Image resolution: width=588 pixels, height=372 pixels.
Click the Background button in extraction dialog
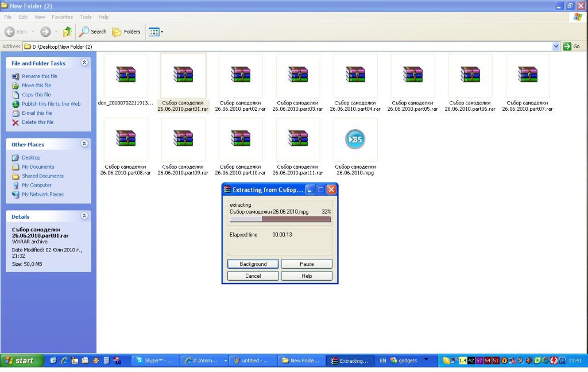253,264
